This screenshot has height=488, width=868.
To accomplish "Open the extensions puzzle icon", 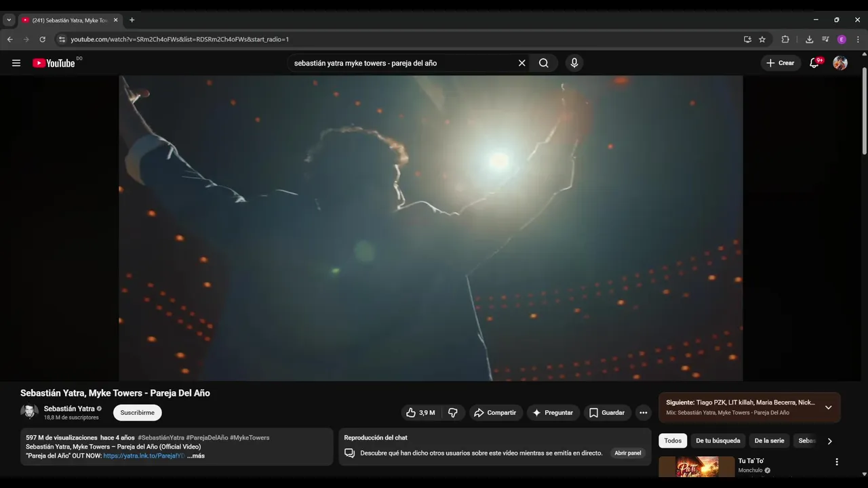I will coord(785,39).
